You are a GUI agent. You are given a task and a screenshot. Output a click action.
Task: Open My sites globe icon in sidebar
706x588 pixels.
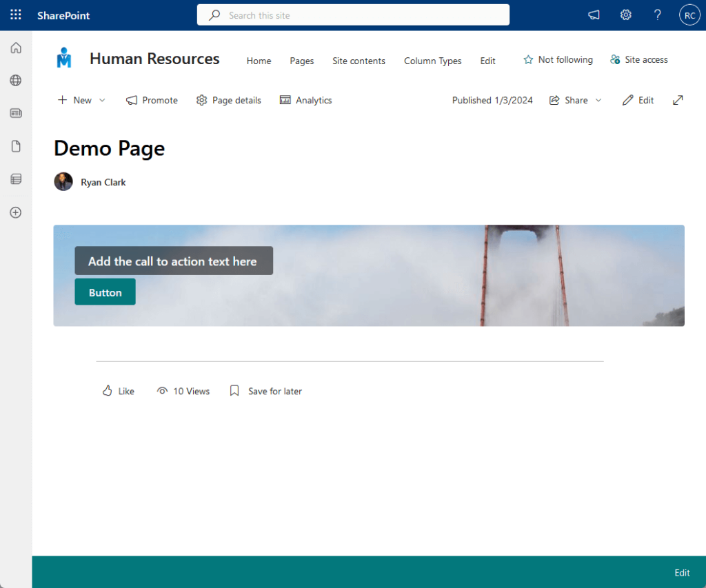click(16, 81)
